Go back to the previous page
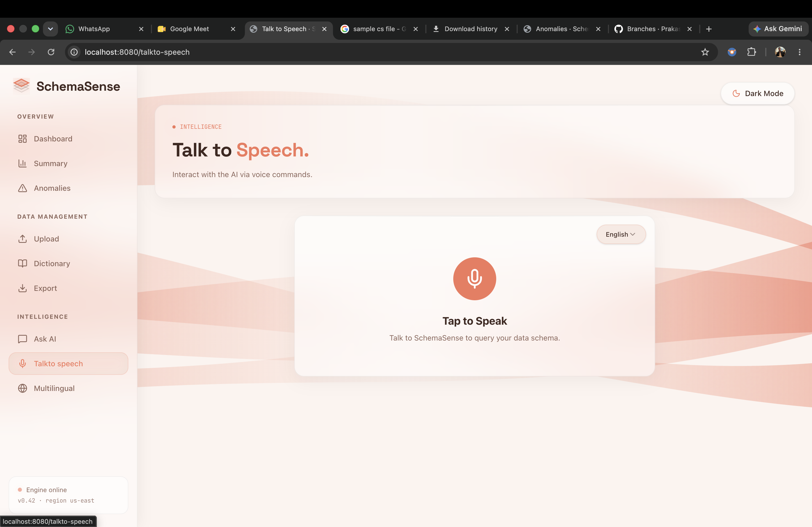The image size is (812, 527). coord(13,52)
